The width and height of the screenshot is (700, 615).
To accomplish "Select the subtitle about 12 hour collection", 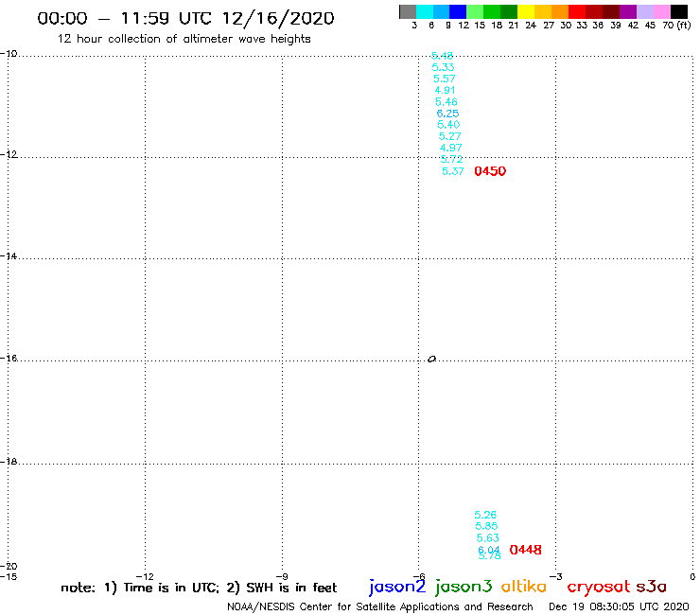I will point(184,40).
